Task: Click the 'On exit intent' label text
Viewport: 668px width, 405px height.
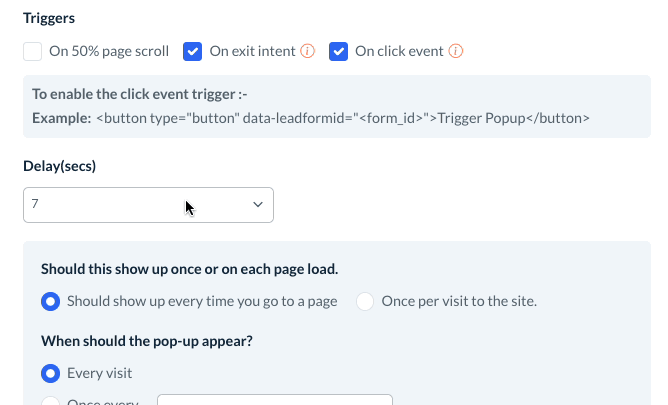Action: [x=252, y=51]
